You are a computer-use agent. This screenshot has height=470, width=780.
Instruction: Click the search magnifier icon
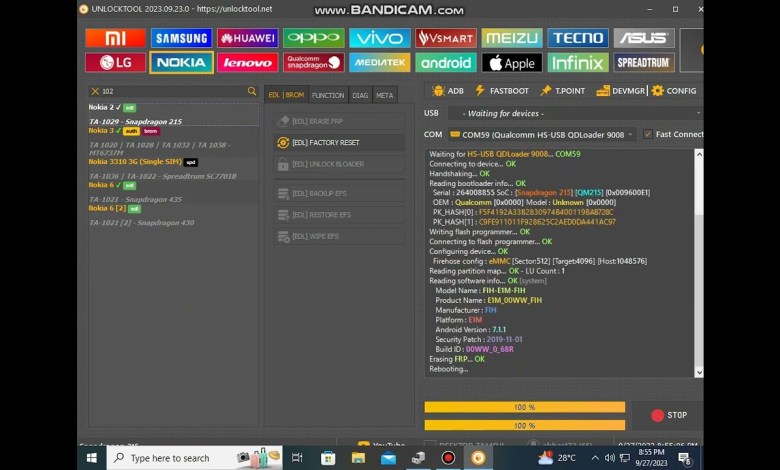(252, 91)
